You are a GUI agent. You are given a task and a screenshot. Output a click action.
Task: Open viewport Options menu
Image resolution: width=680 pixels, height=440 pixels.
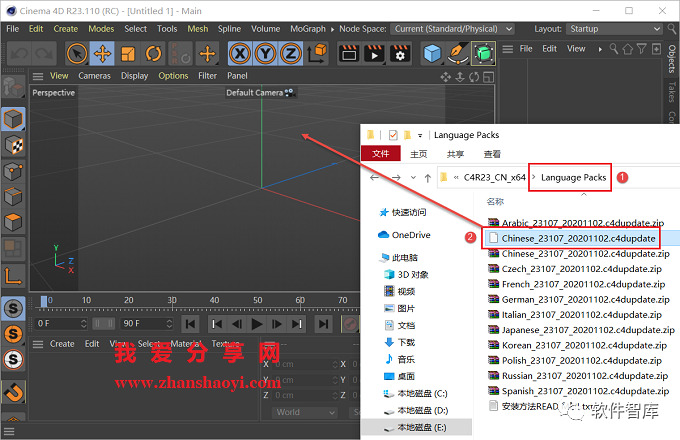(x=173, y=76)
